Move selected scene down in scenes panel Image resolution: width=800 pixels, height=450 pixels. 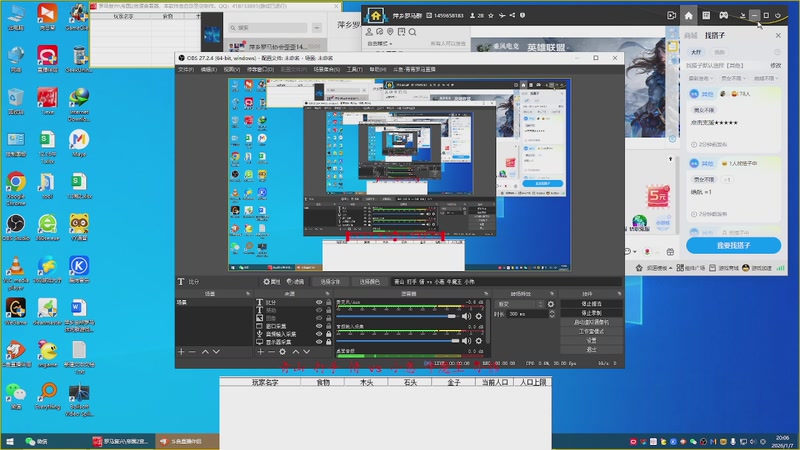pyautogui.click(x=216, y=352)
